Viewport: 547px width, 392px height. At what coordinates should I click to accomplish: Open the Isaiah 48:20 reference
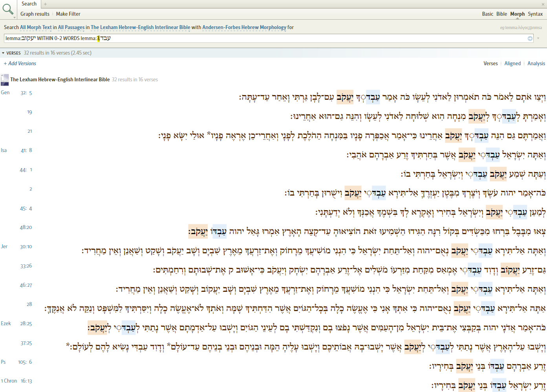point(26,227)
